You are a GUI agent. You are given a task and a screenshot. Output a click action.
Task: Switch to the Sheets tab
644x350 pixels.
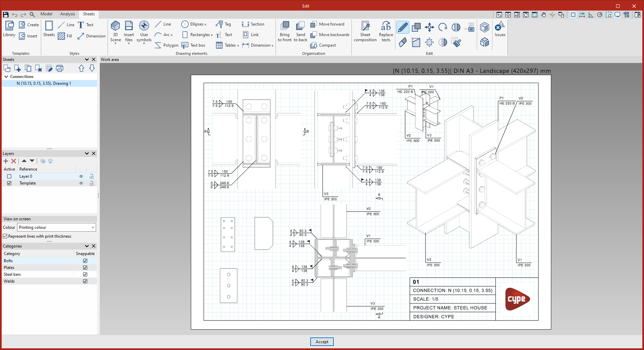coord(89,14)
